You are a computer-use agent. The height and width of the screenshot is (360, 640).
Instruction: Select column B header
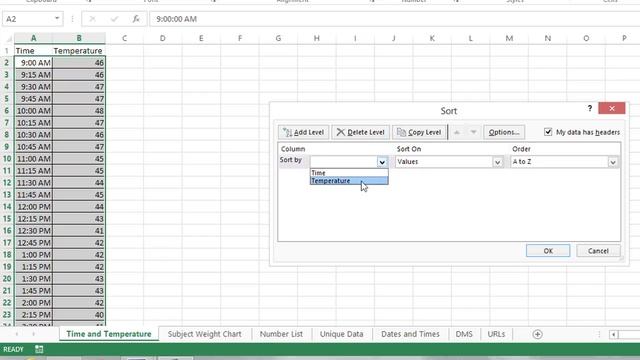(x=79, y=38)
